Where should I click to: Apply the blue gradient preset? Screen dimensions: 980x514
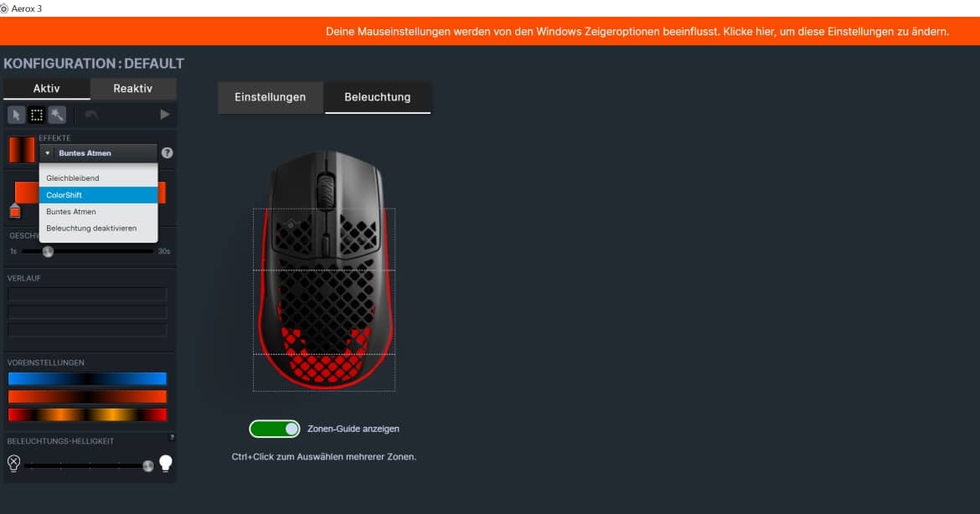(87, 378)
